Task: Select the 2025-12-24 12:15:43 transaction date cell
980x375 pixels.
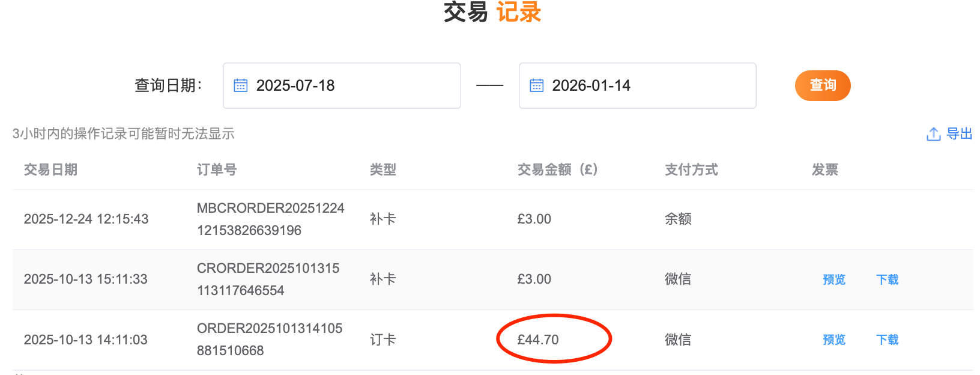Action: 86,219
